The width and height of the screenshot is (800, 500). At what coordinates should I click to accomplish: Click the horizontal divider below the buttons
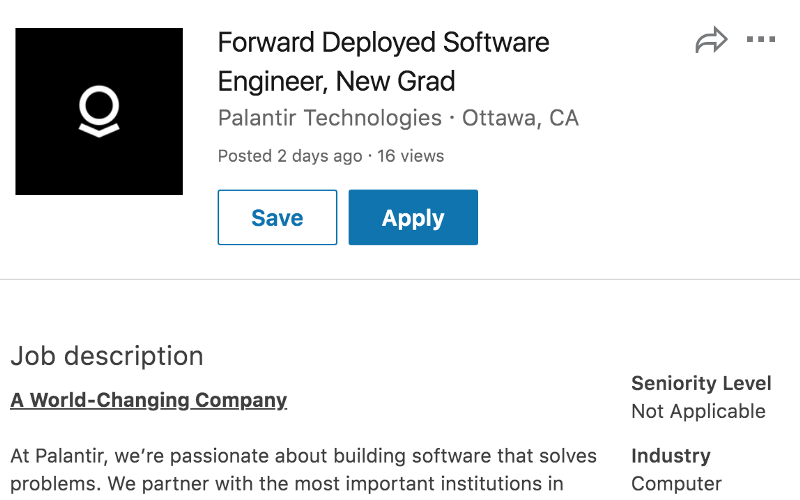click(400, 279)
